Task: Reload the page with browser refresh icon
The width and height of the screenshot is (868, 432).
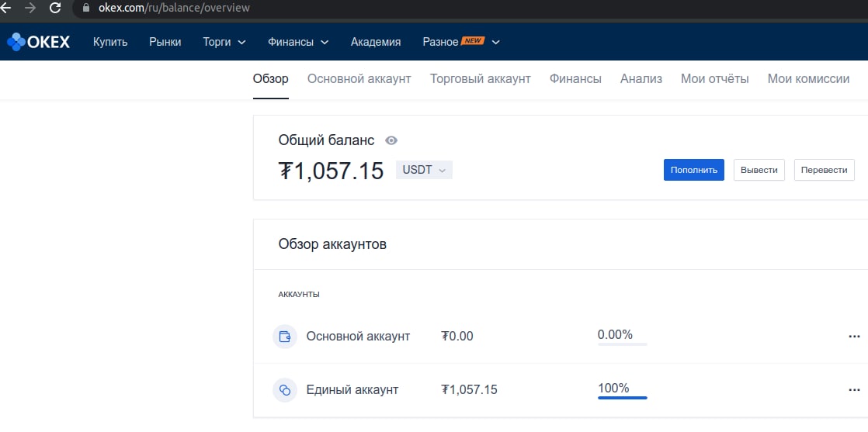Action: pyautogui.click(x=55, y=8)
